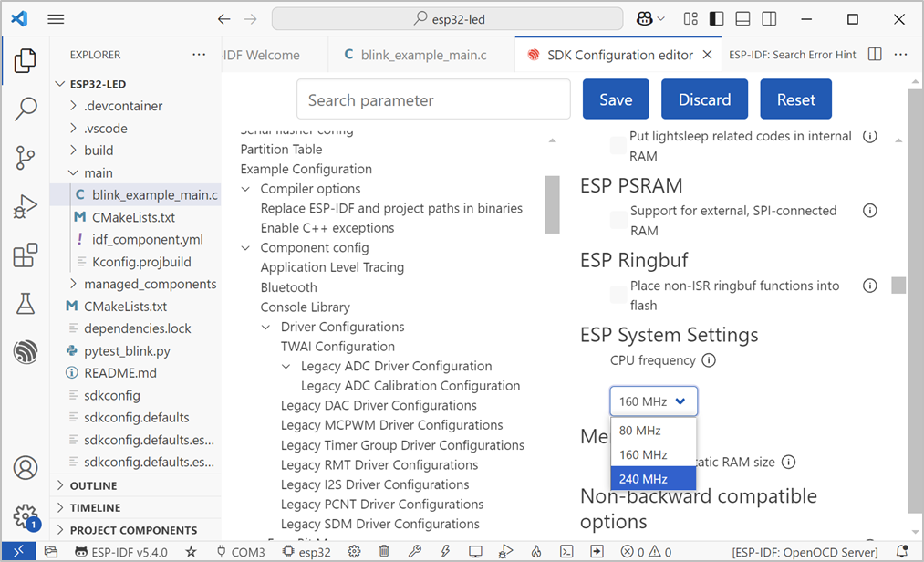The width and height of the screenshot is (924, 562).
Task: Open the application hamburger menu
Action: (x=56, y=19)
